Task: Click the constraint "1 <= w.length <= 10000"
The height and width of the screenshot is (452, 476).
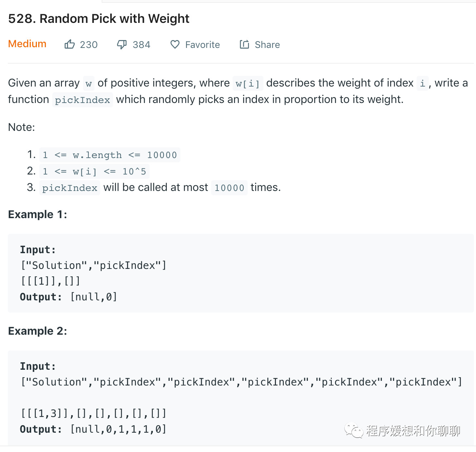Action: coord(110,155)
